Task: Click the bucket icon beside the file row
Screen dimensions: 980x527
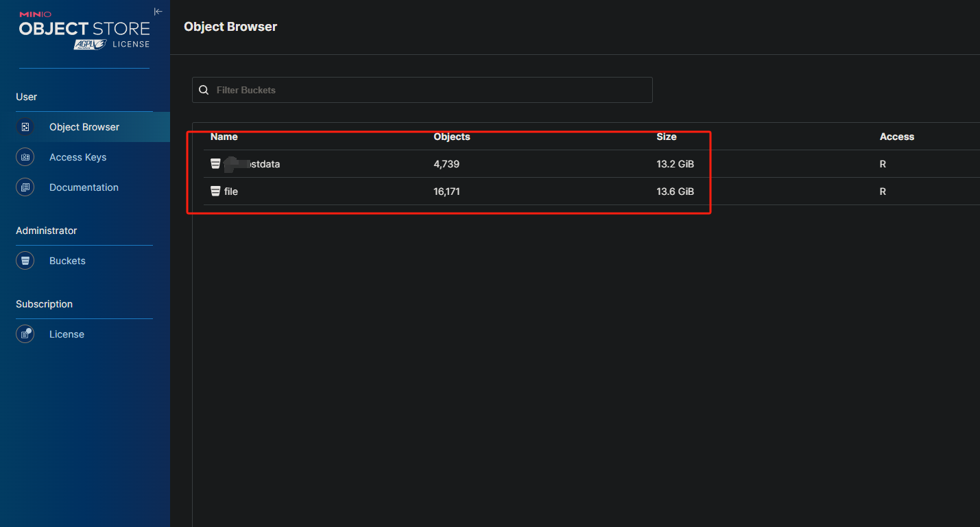Action: (215, 191)
